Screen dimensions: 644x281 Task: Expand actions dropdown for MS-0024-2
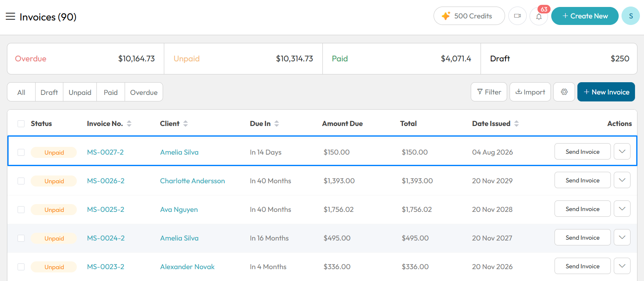[622, 237]
